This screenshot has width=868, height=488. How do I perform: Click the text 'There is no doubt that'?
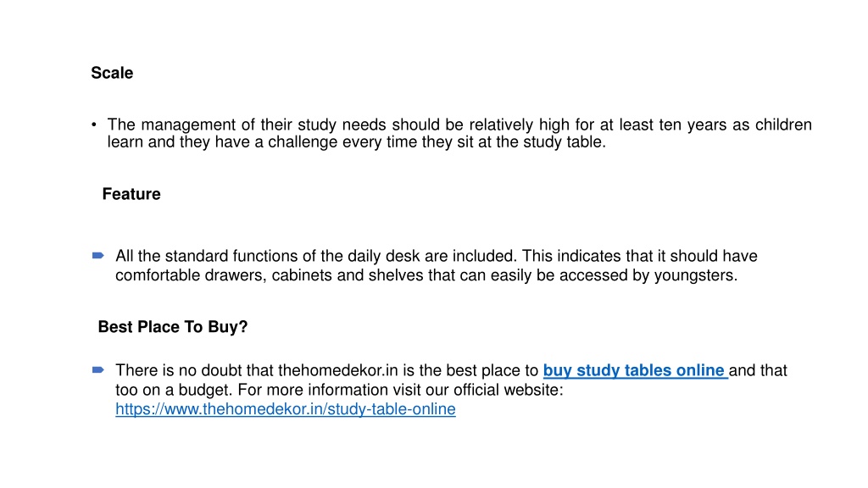[194, 370]
